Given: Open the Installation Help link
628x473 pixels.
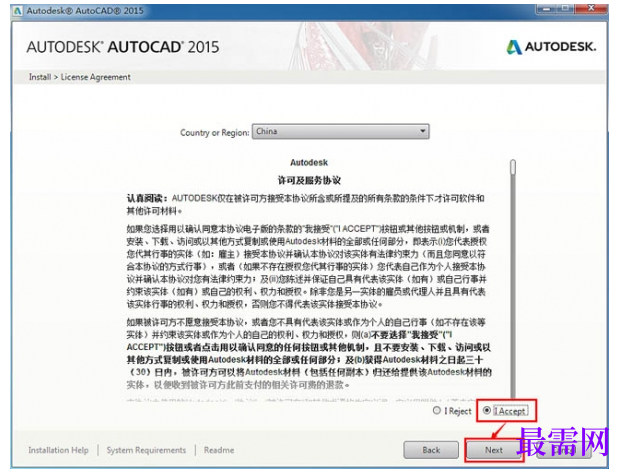Looking at the screenshot, I should click(58, 450).
